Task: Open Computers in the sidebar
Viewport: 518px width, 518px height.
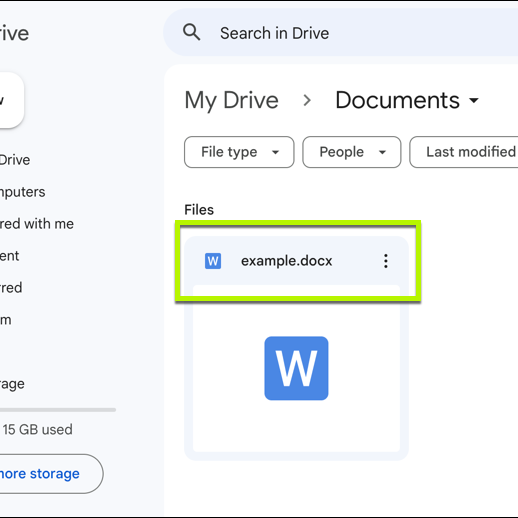Action: tap(22, 192)
